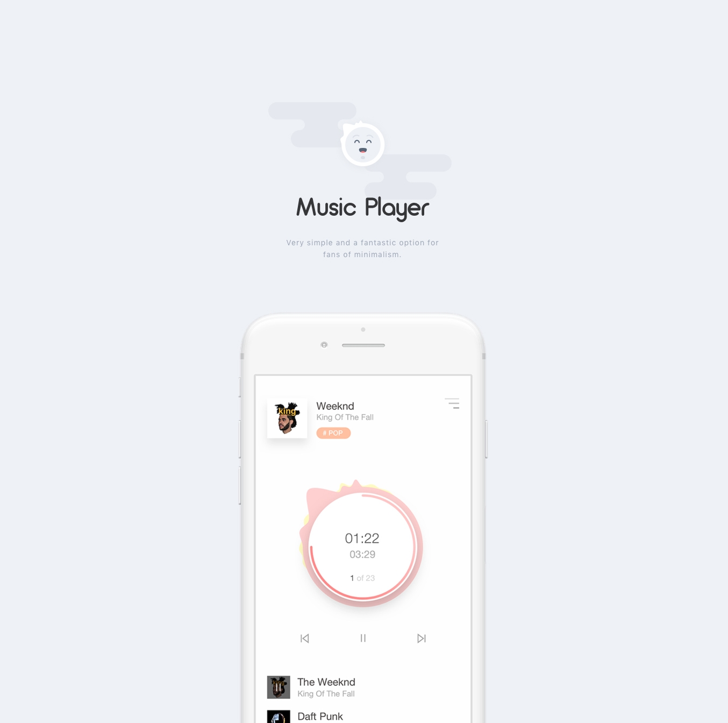Viewport: 728px width, 723px height.
Task: Click The Weeknd playlist thumbnail
Action: (x=279, y=687)
